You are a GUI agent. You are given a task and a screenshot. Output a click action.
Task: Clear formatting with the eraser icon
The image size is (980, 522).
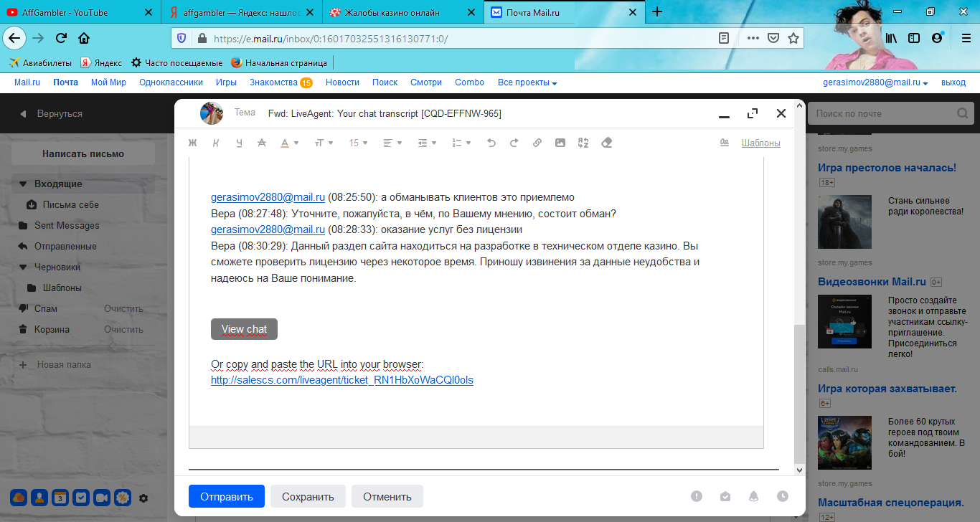606,143
